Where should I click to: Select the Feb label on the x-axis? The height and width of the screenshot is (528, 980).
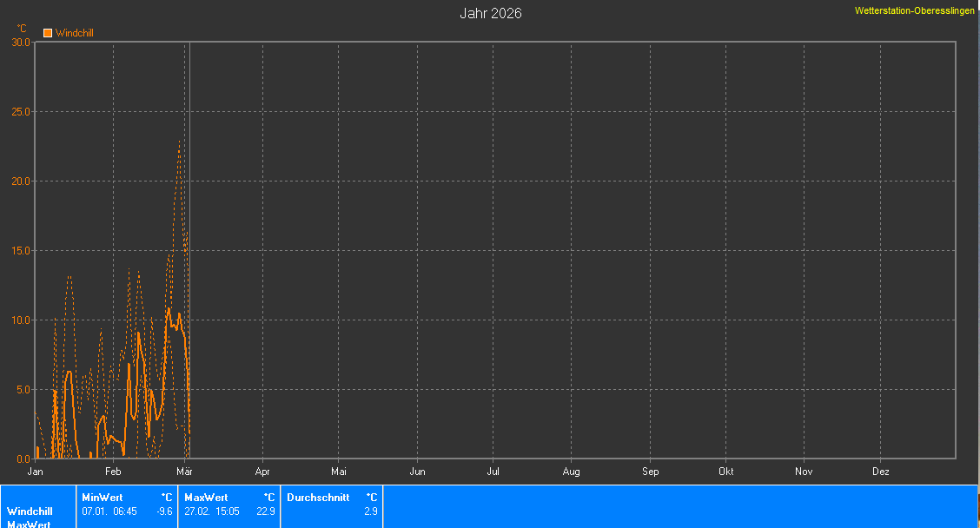(x=113, y=472)
